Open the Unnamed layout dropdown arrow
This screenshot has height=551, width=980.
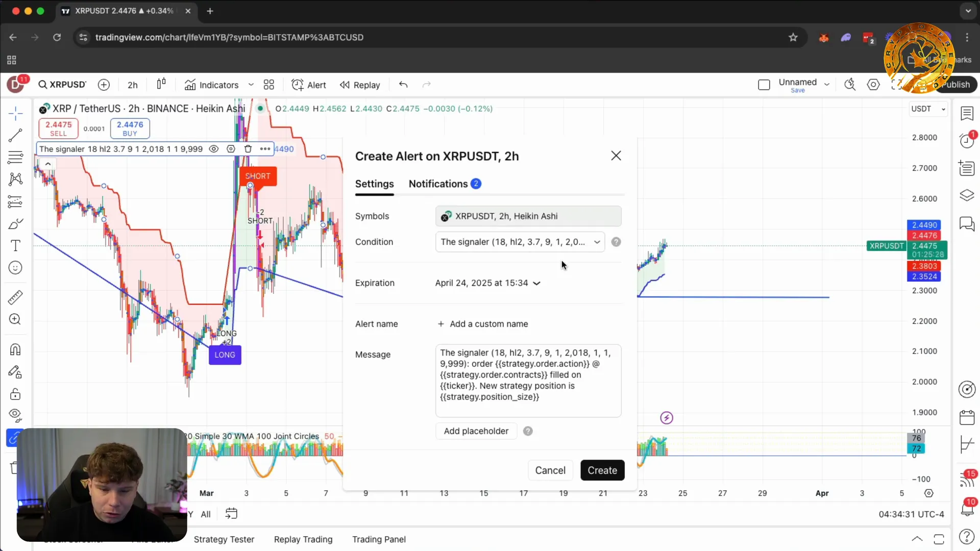pos(827,85)
